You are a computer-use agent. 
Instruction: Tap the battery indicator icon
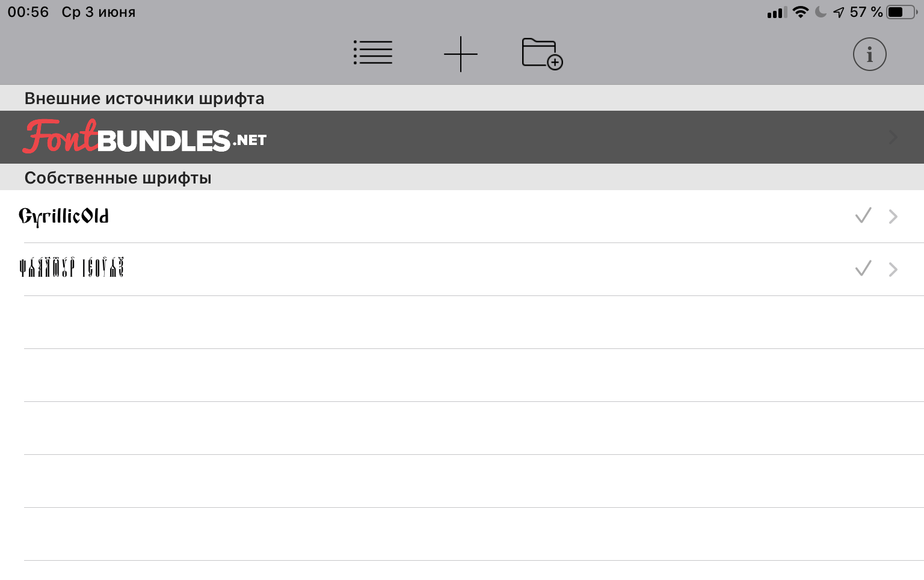click(901, 12)
